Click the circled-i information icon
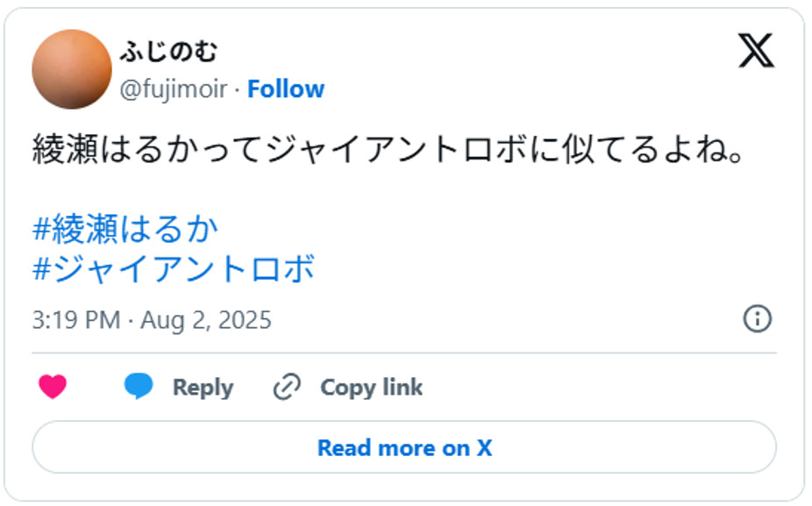 click(x=759, y=319)
